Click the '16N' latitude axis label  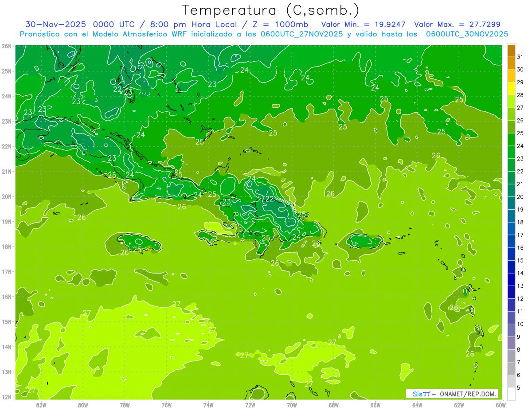(6, 297)
